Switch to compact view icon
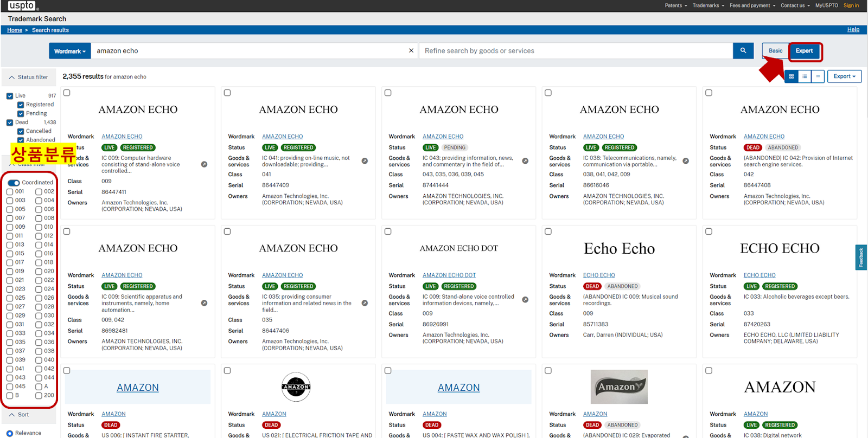Screen dimensions: 868x438 (x=818, y=76)
